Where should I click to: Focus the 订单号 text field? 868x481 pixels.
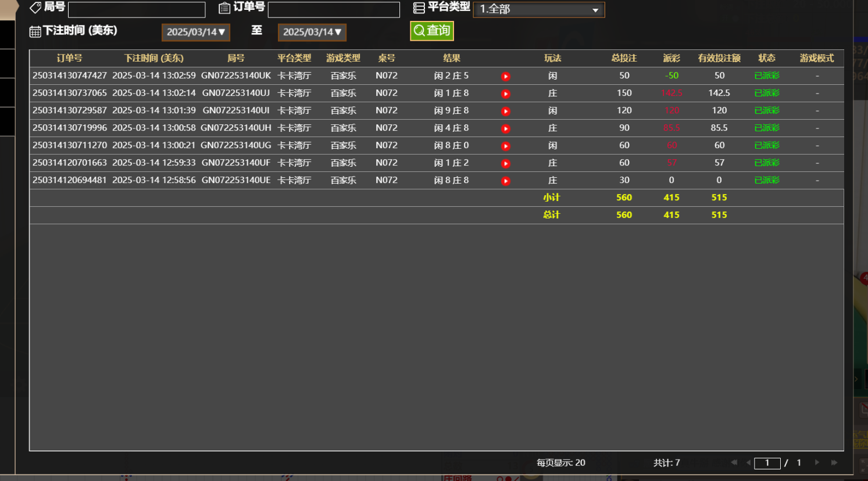(x=334, y=9)
